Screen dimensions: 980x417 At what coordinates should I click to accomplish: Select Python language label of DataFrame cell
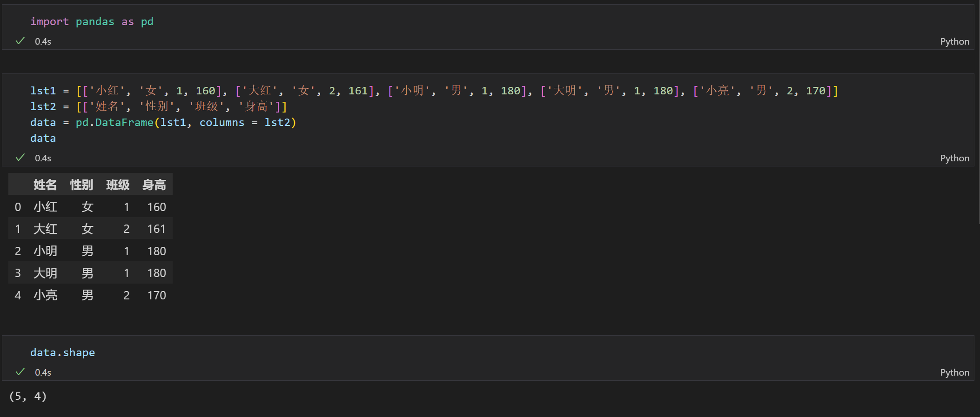(954, 158)
